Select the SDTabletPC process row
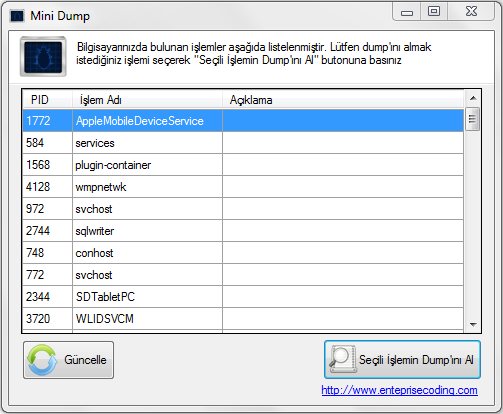Image resolution: width=503 pixels, height=414 pixels. pyautogui.click(x=243, y=297)
